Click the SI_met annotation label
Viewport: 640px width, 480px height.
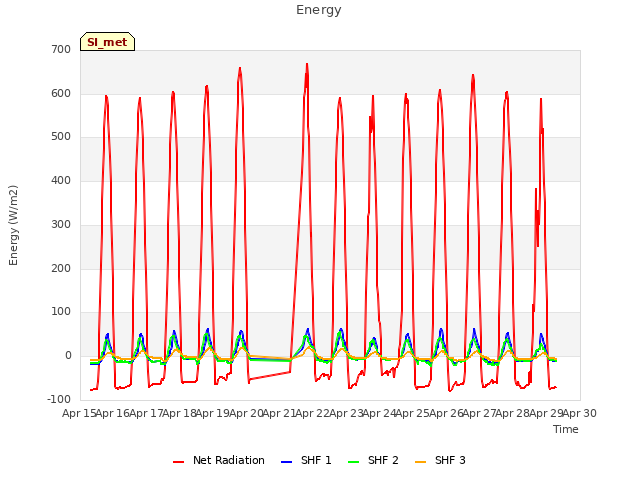click(107, 42)
